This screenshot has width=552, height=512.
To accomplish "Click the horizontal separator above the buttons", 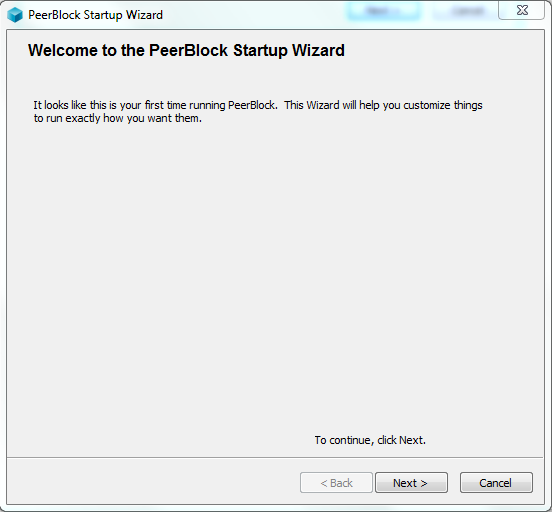I will pyautogui.click(x=275, y=458).
